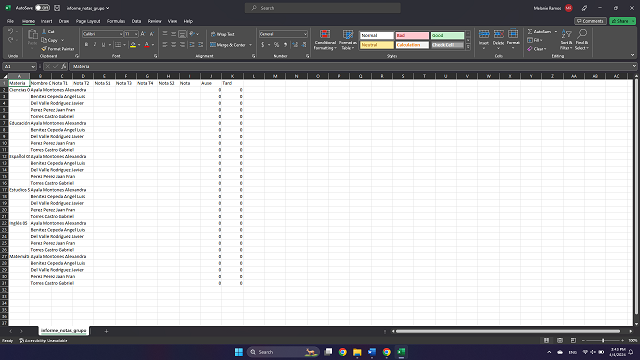Viewport: 640px width, 360px height.
Task: Switch to Normal view icon
Action: click(546, 340)
